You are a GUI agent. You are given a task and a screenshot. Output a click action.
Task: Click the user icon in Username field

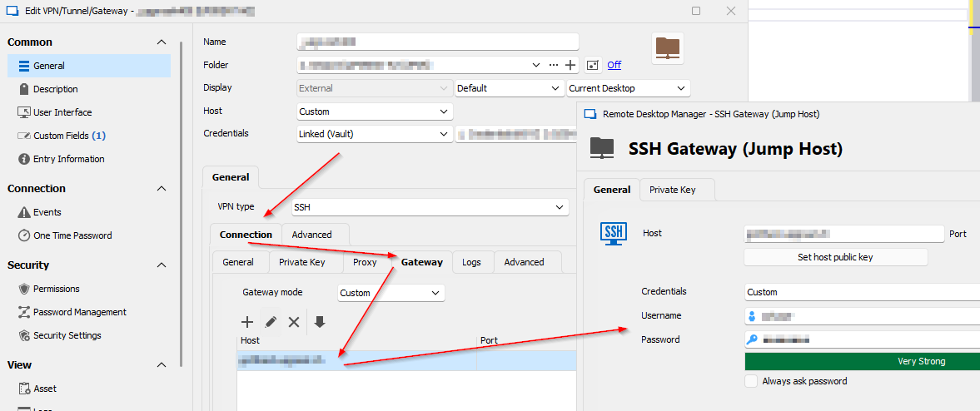752,316
